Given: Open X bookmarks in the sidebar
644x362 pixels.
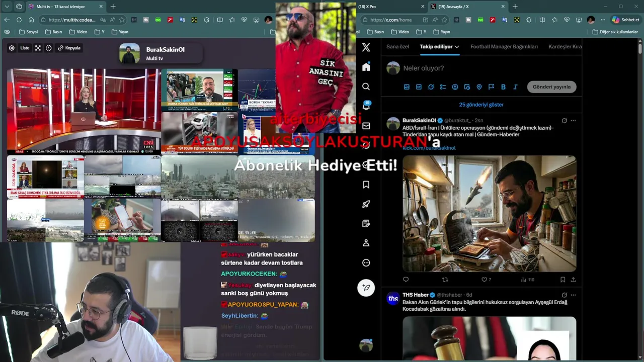Looking at the screenshot, I should point(366,185).
